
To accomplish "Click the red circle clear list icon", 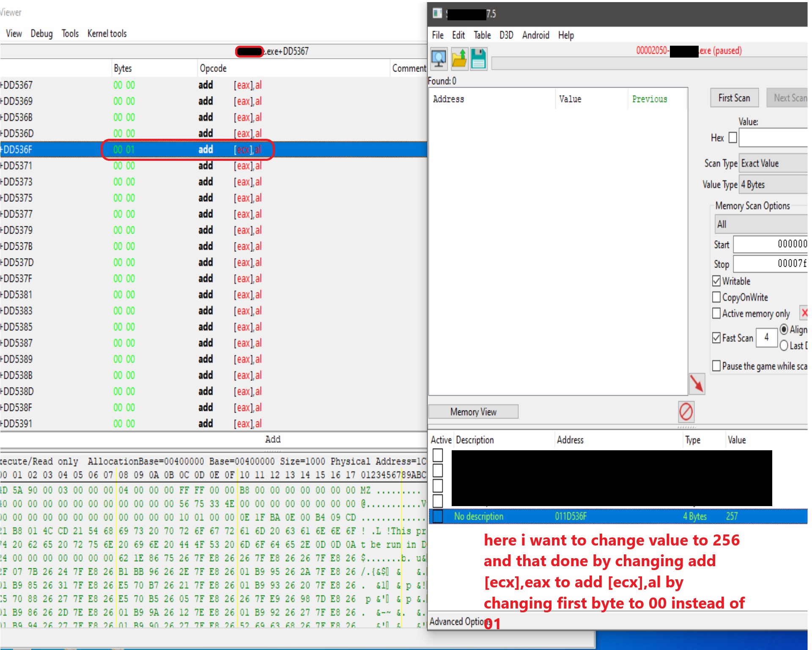I will click(x=686, y=411).
